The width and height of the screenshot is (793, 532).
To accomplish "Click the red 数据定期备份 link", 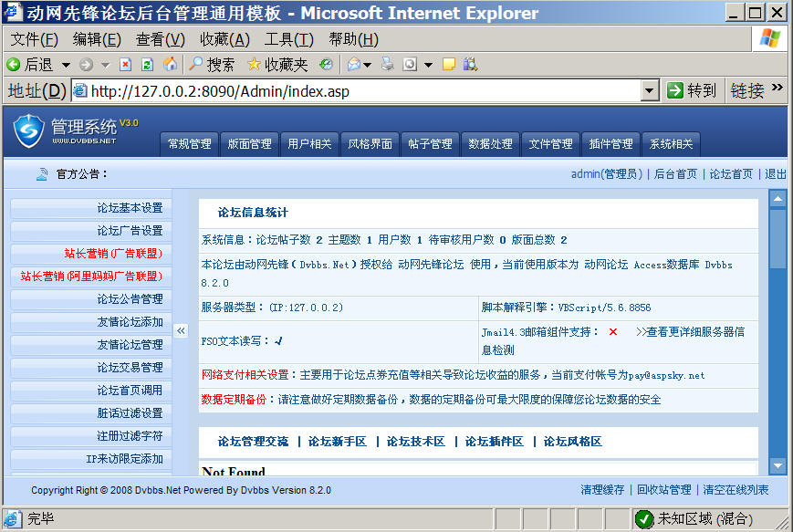I will point(234,400).
